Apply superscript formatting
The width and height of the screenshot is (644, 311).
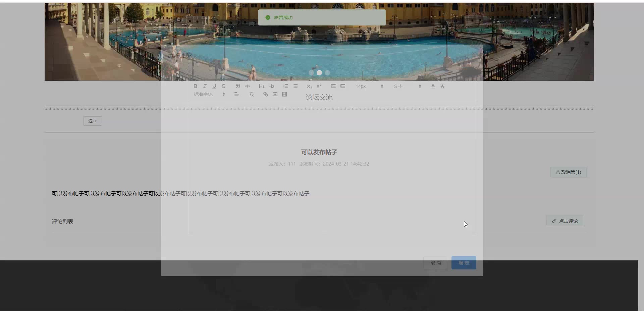[319, 86]
